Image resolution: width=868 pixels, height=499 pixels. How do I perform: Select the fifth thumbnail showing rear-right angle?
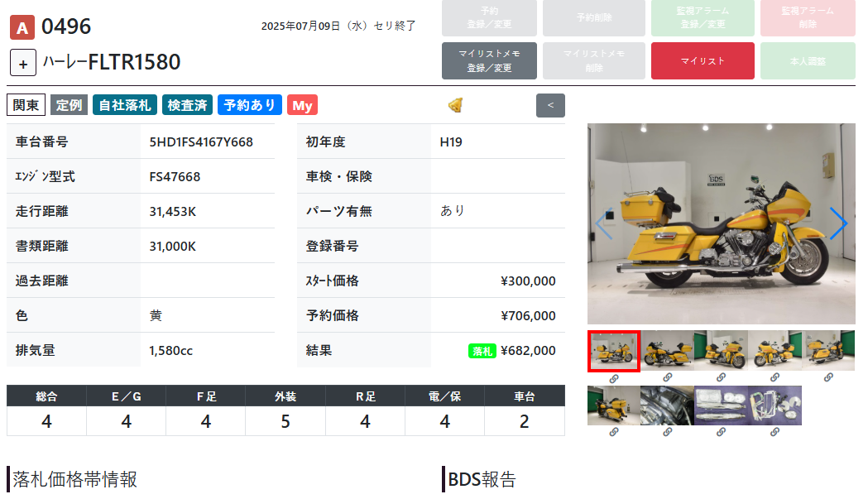point(828,351)
